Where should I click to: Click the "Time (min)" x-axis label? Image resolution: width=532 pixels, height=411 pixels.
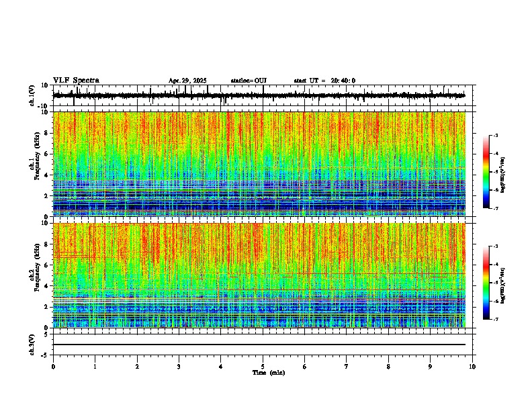(x=269, y=373)
